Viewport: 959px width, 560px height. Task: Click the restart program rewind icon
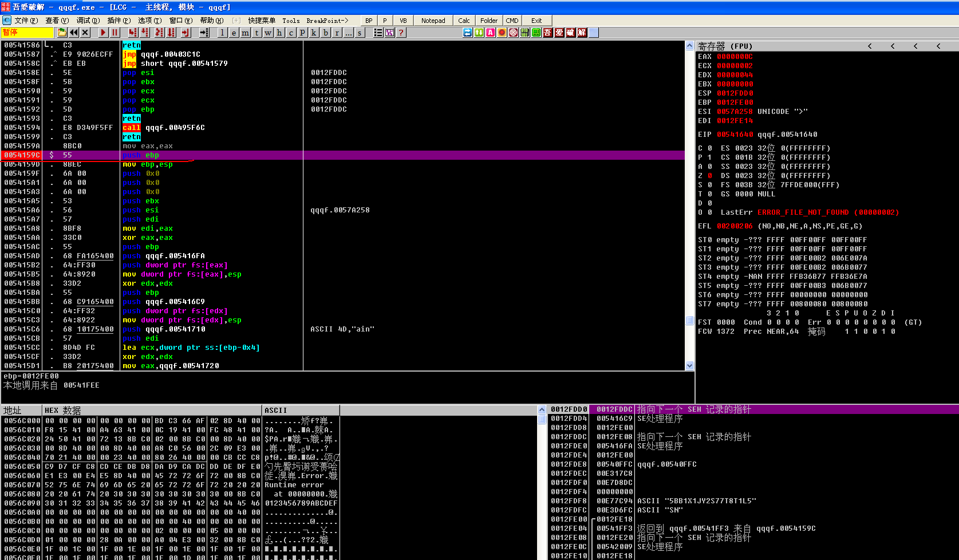74,33
